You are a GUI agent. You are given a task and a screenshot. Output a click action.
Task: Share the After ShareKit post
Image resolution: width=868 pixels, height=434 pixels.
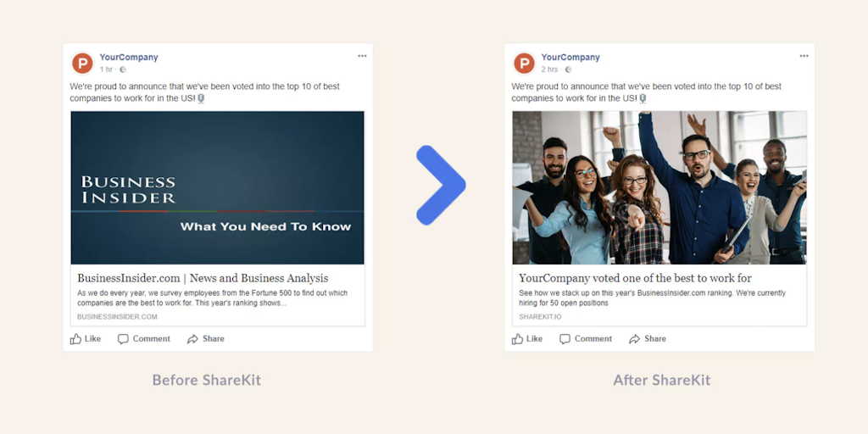tap(648, 339)
